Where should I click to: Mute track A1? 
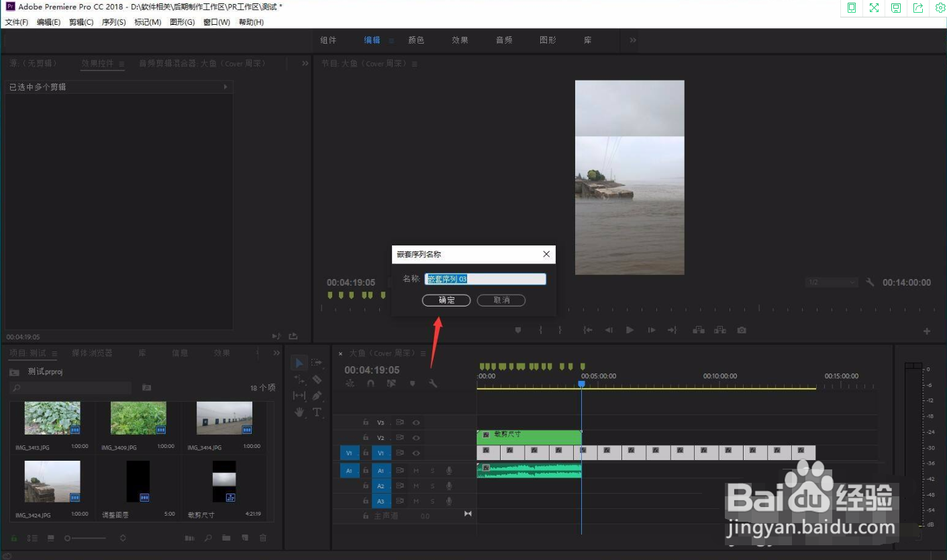(x=416, y=471)
